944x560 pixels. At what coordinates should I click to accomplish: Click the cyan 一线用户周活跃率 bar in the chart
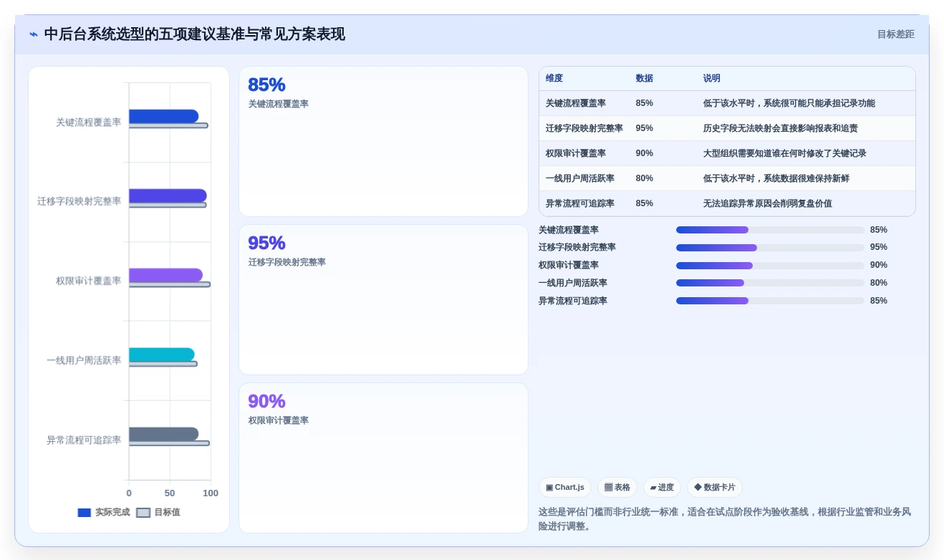162,354
